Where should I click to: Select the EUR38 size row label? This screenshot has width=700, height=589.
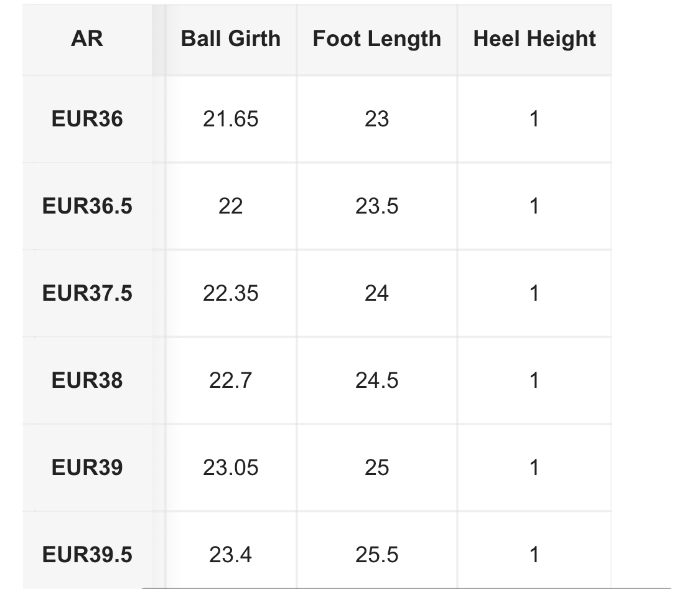coord(87,380)
